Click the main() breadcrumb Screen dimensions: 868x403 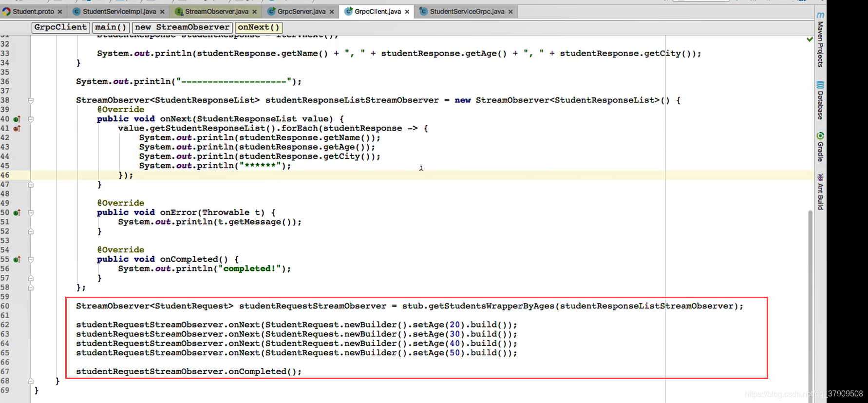click(111, 27)
